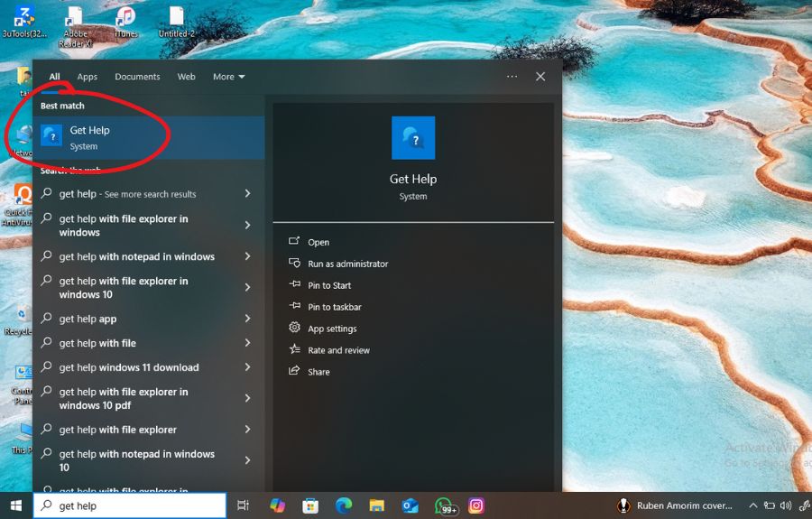Viewport: 812px width, 519px height.
Task: Open the Get Help best match result
Action: pyautogui.click(x=149, y=137)
